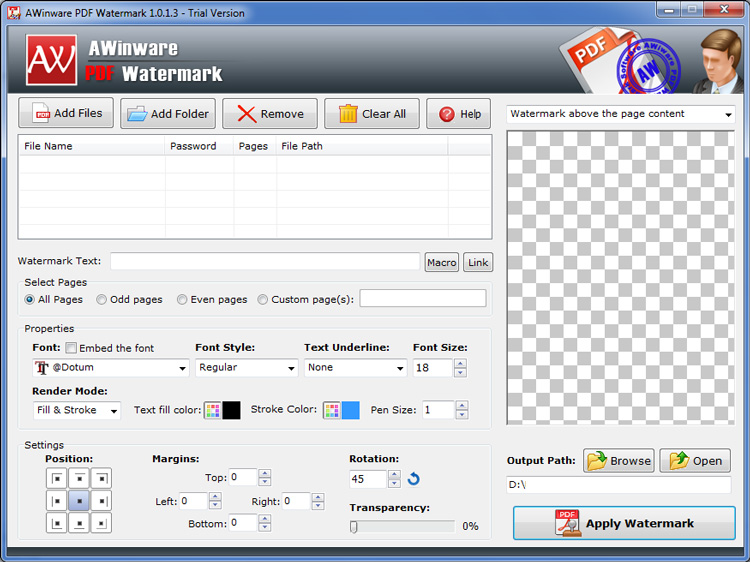Decrease Left margin value
This screenshot has height=562, width=750.
[215, 505]
